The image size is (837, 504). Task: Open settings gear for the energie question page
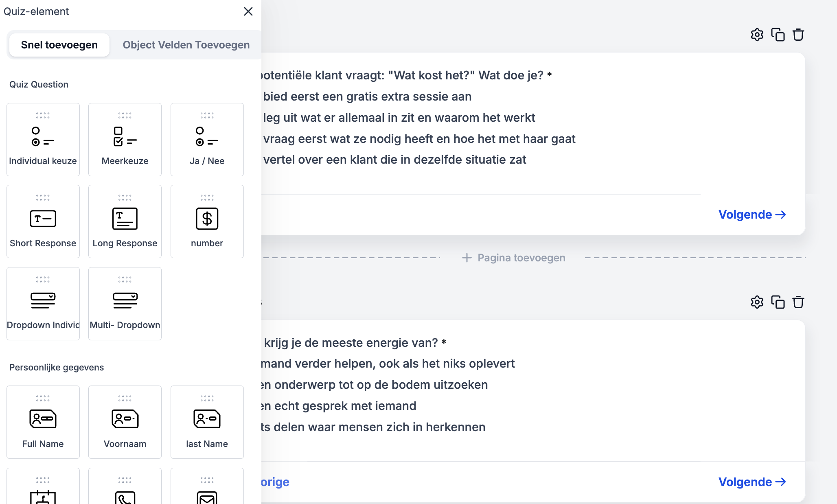757,302
